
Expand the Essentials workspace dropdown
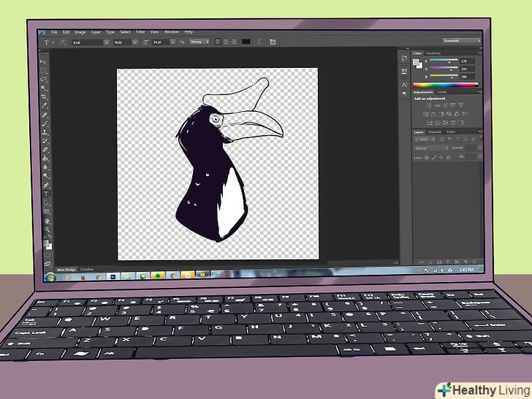[460, 41]
